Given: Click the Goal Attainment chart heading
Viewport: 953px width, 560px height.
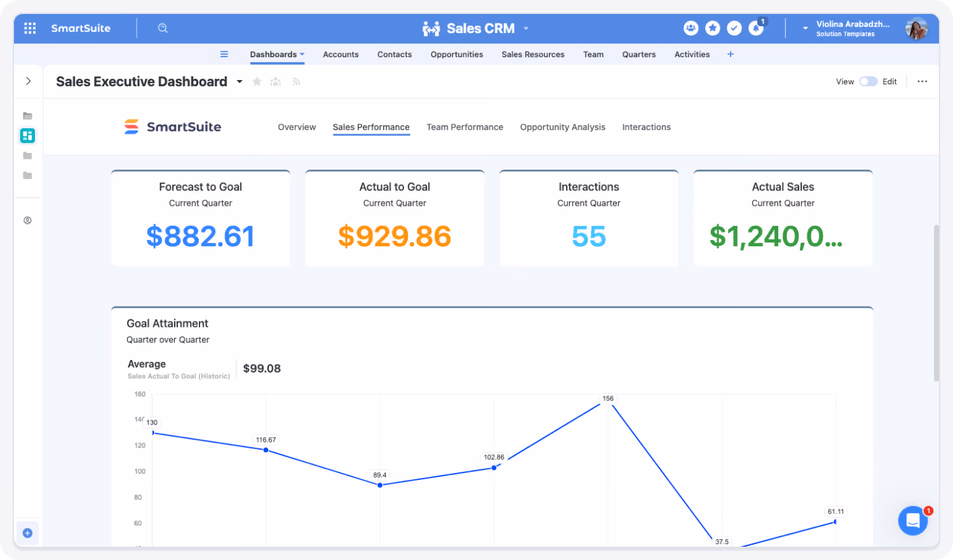Looking at the screenshot, I should point(167,324).
